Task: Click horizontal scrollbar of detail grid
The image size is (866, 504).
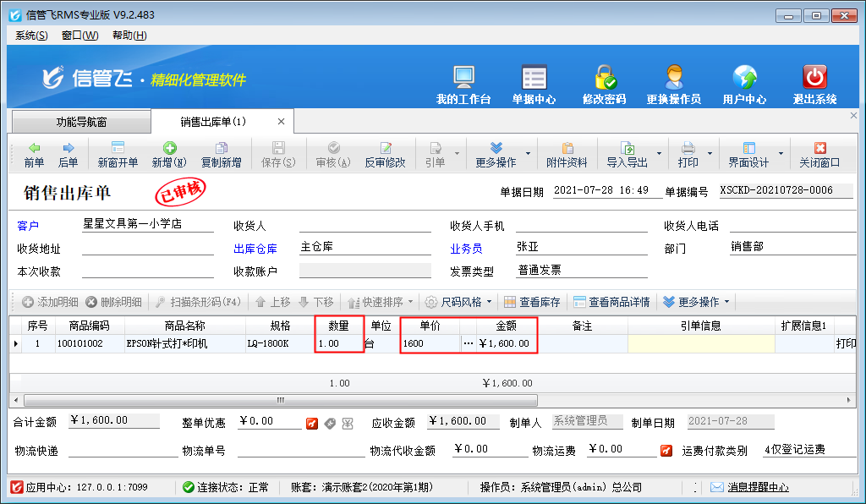Action: pos(281,400)
